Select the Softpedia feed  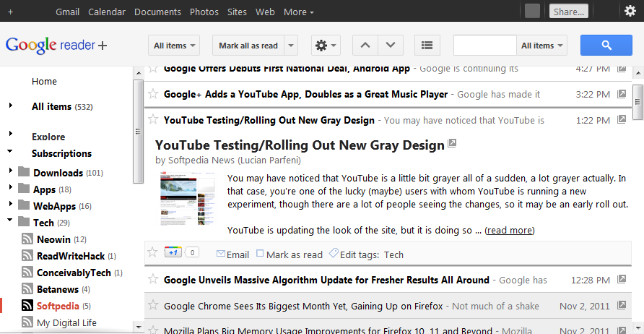click(x=56, y=306)
